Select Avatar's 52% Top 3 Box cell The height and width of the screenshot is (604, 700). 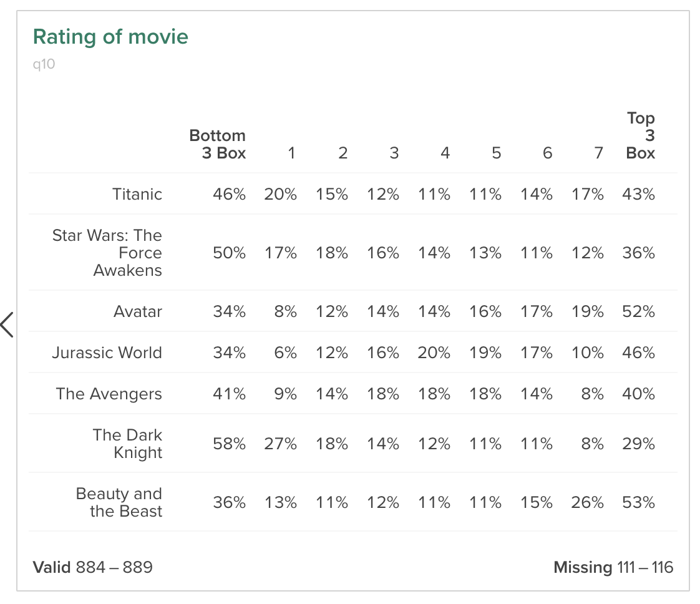[638, 311]
